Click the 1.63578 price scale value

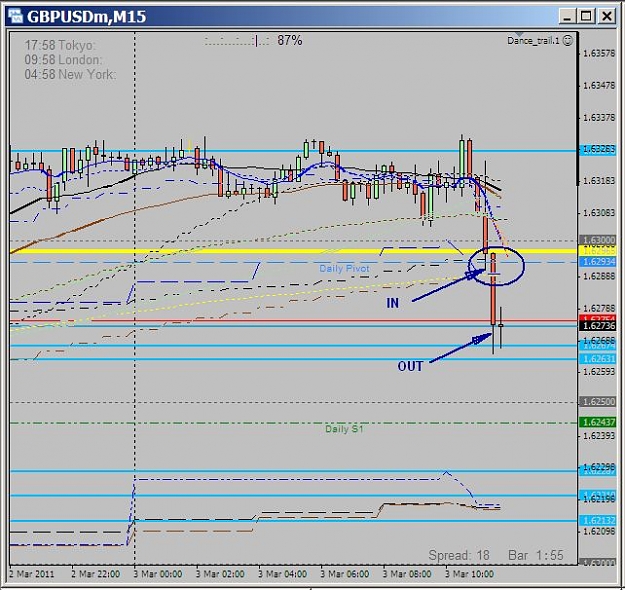(599, 53)
